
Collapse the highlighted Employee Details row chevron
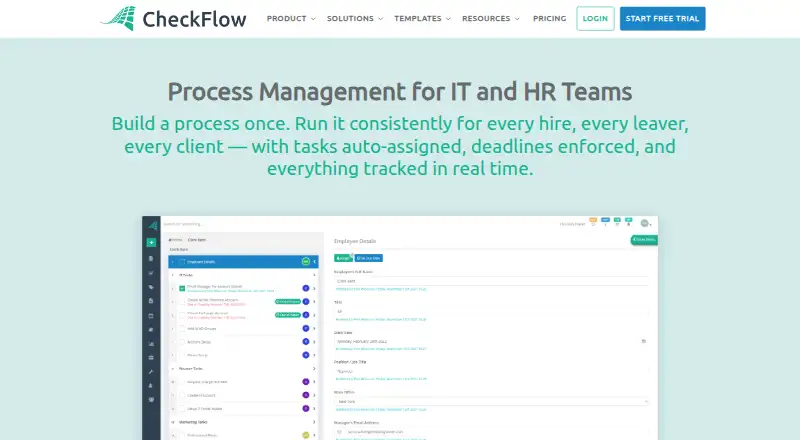pos(315,262)
